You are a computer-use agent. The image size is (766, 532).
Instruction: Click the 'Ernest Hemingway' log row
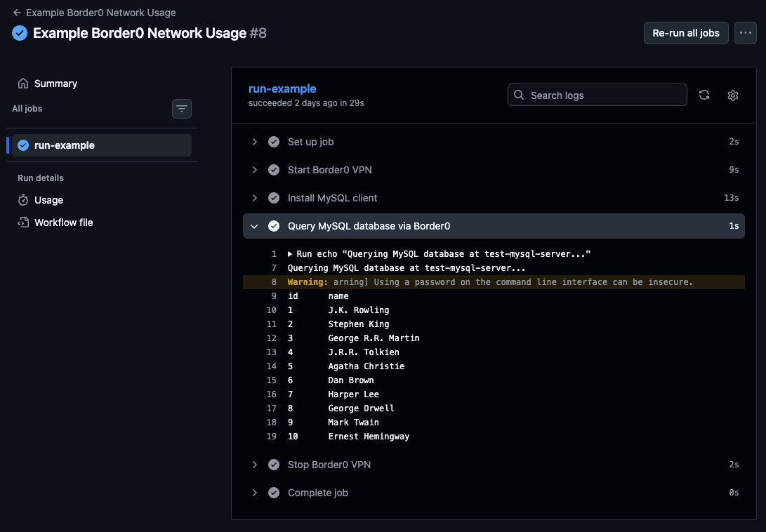[494, 437]
